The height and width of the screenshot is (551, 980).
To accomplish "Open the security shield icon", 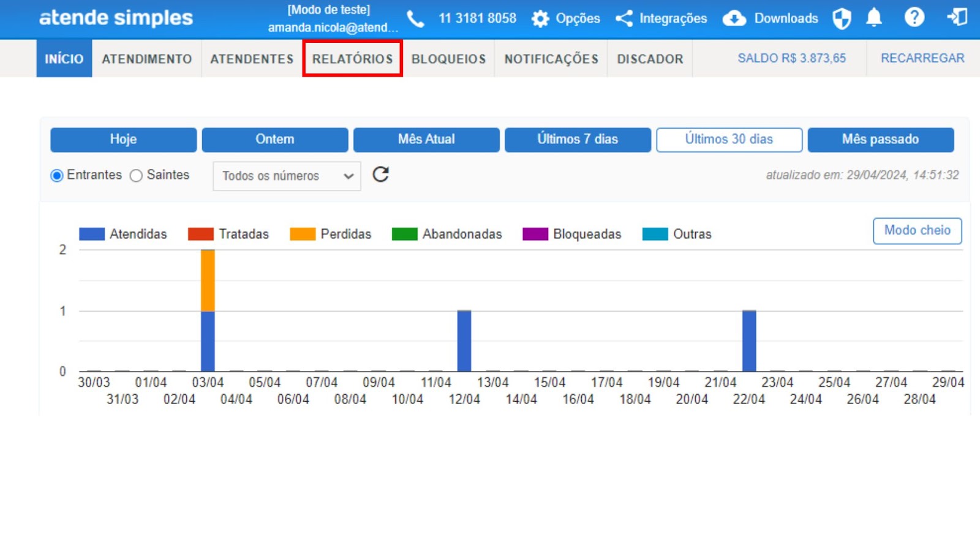I will click(x=842, y=18).
